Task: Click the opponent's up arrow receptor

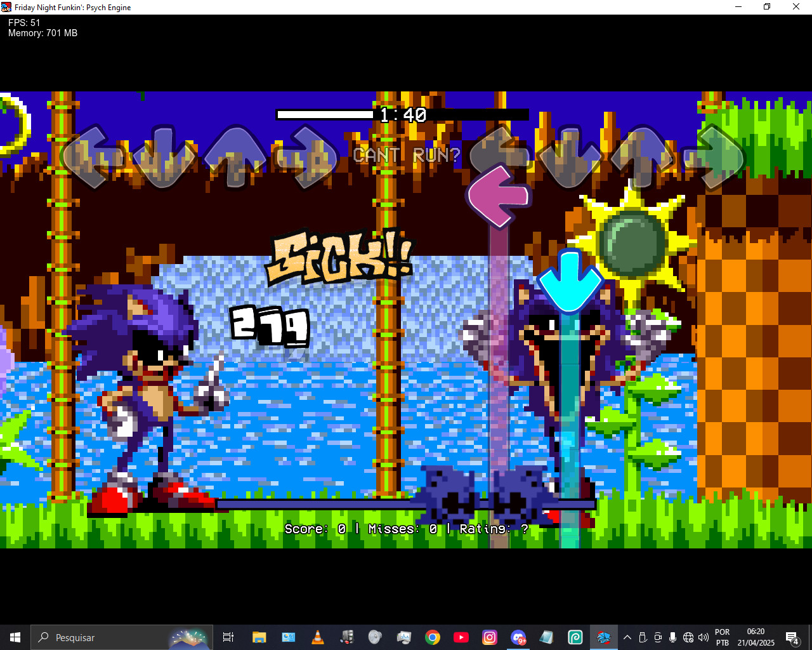Action: click(x=235, y=157)
